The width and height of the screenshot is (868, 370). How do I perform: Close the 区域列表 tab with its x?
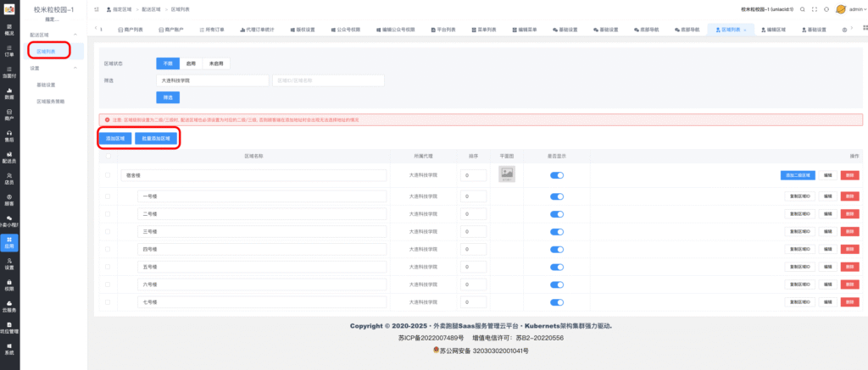[x=744, y=30]
